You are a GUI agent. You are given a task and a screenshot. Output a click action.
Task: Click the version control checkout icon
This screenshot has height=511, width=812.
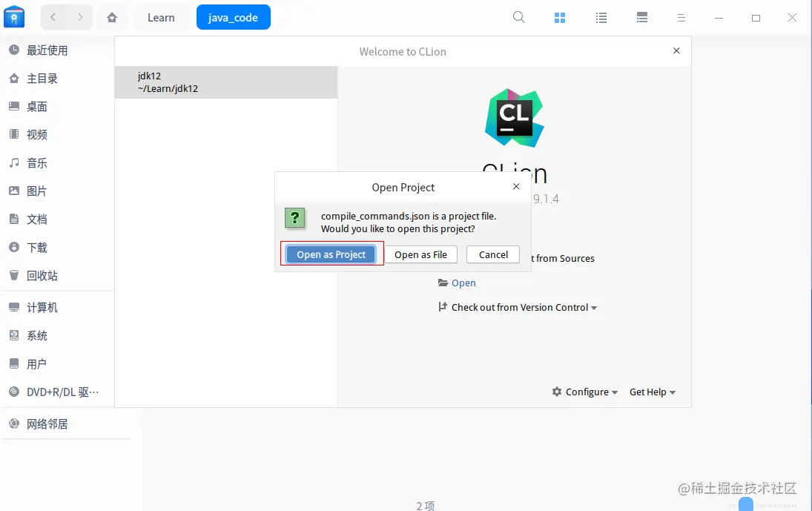coord(443,306)
